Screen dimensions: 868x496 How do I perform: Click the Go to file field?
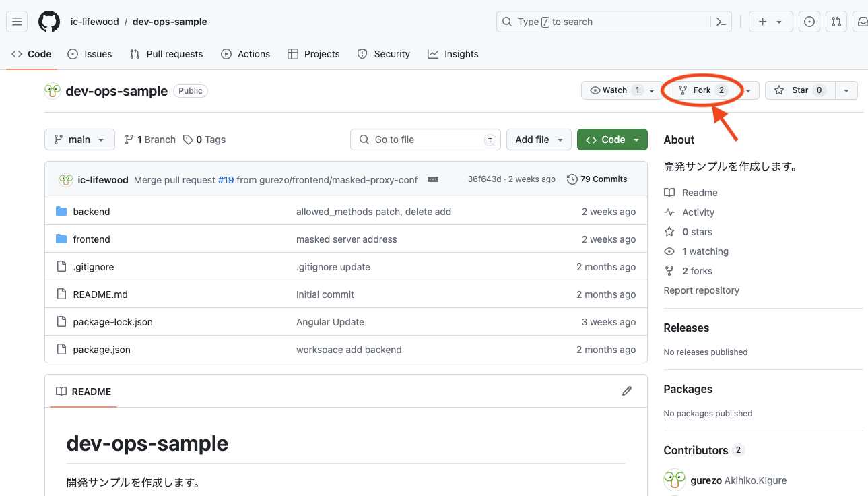[426, 139]
